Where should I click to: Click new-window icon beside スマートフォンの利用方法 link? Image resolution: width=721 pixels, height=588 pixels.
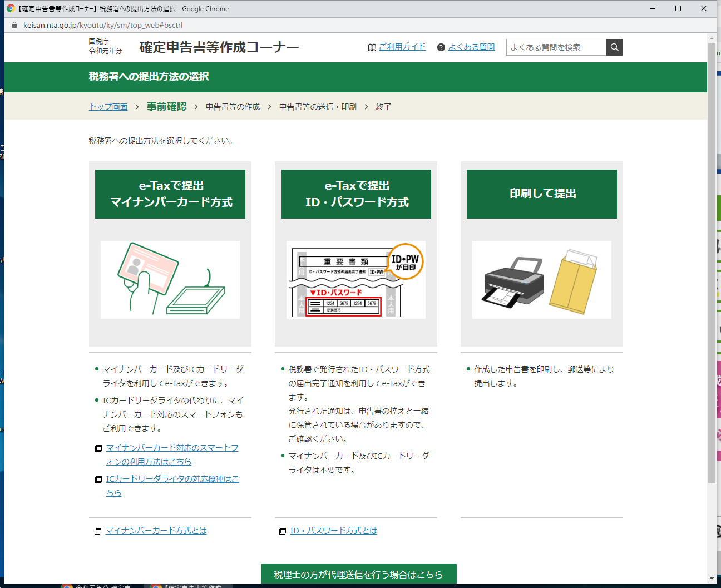[x=98, y=448]
